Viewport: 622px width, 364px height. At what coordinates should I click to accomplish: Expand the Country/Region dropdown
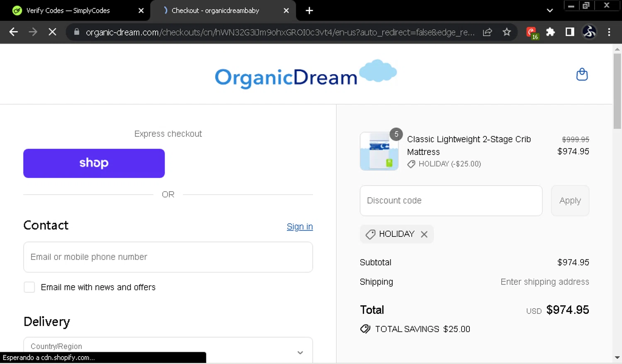click(168, 351)
